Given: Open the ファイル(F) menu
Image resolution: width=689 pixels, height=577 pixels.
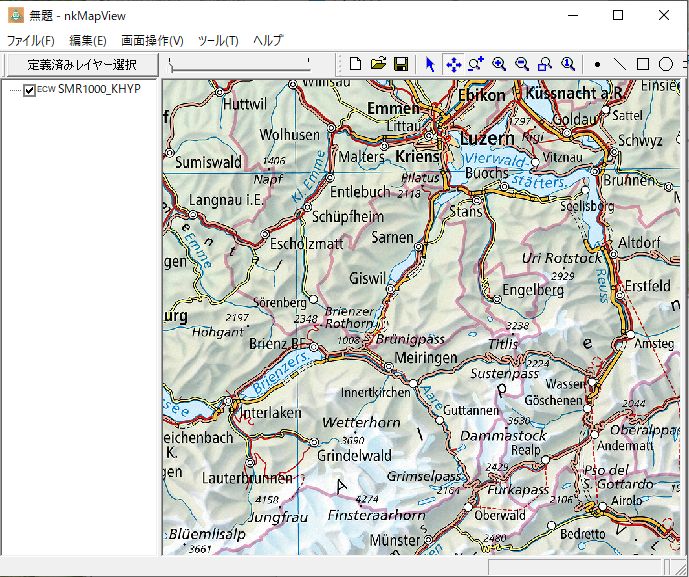Looking at the screenshot, I should (x=31, y=41).
